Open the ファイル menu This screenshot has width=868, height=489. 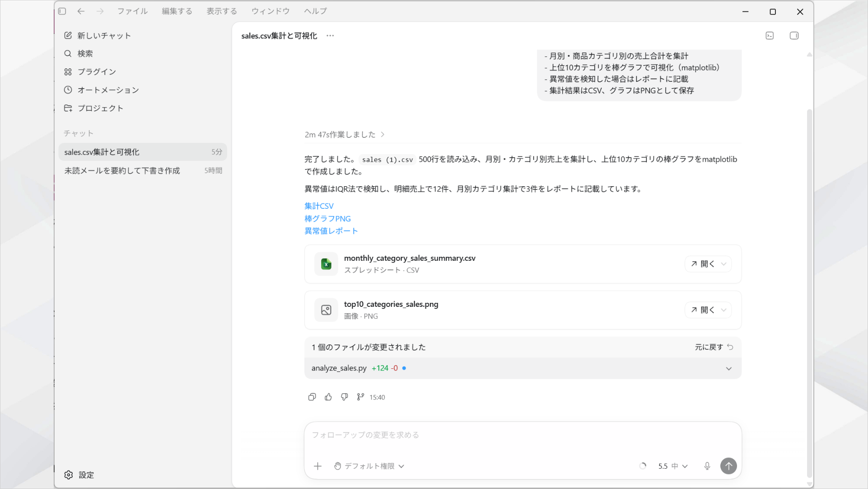(x=132, y=11)
